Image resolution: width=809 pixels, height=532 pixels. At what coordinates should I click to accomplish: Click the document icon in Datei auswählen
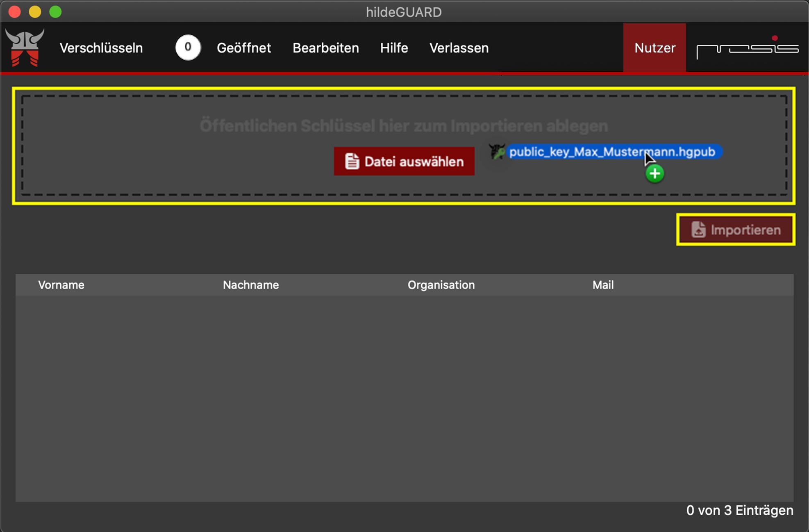pos(352,161)
